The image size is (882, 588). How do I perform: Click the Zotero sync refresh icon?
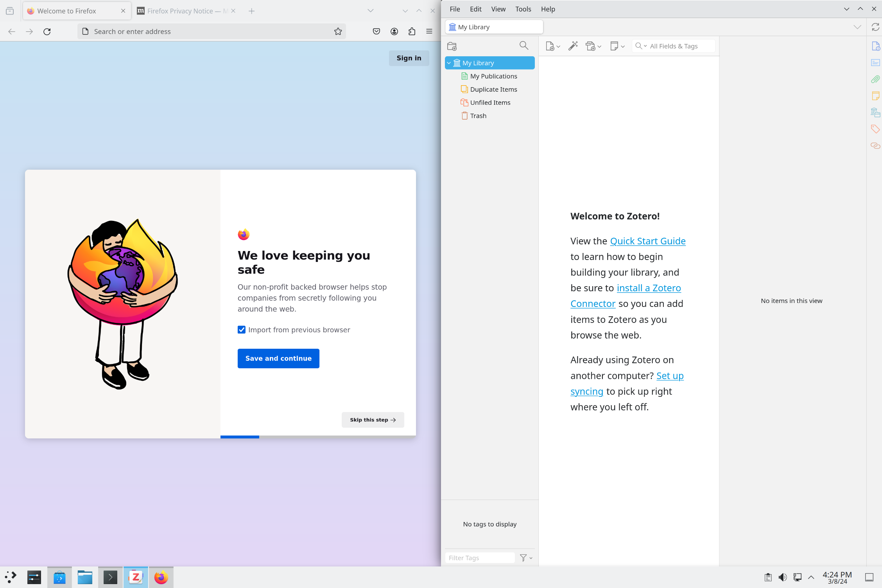[x=875, y=27]
